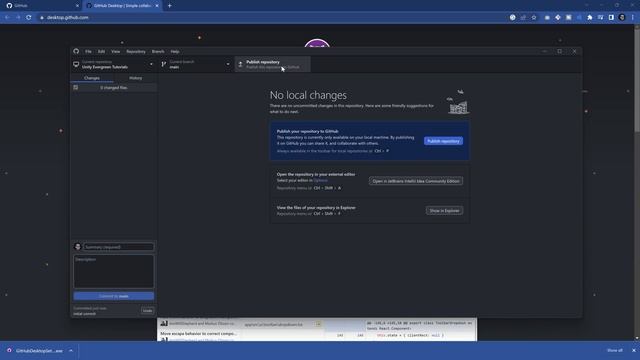Open the File menu in GitHub Desktop

(88, 51)
